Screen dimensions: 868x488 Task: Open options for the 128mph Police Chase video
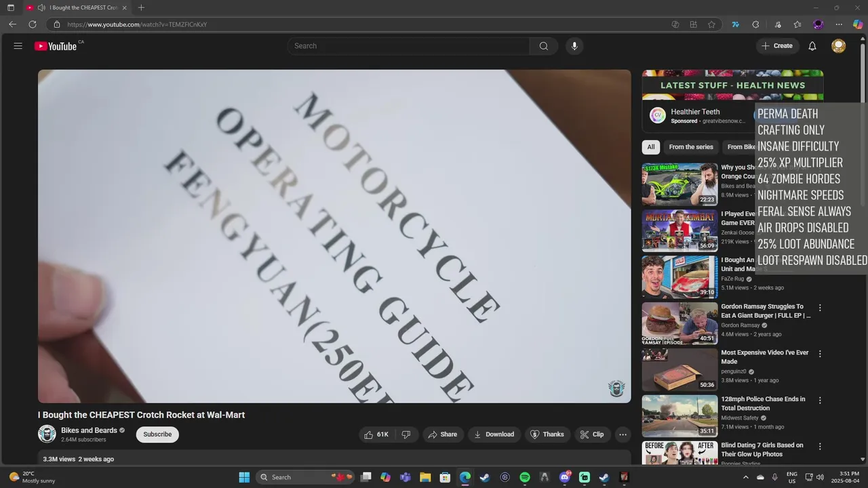point(820,401)
